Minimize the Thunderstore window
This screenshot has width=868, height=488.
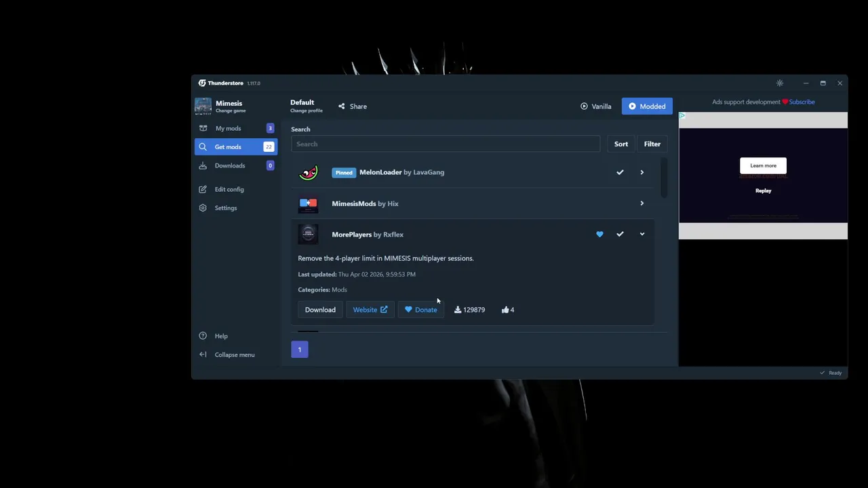coord(806,83)
